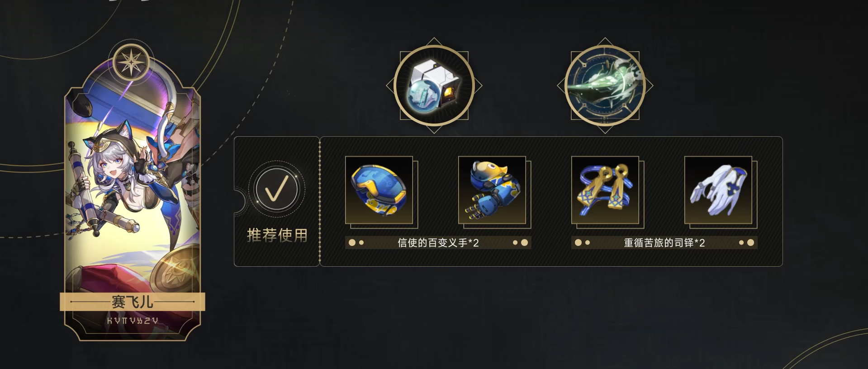This screenshot has width=868, height=369.
Task: Click right dots of 信使的百变义手 label bar
Action: [520, 243]
